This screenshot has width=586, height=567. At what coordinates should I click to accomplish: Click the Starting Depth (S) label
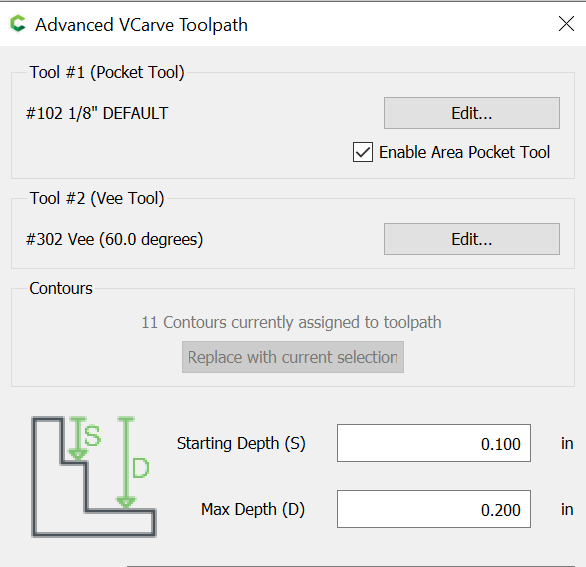[241, 443]
